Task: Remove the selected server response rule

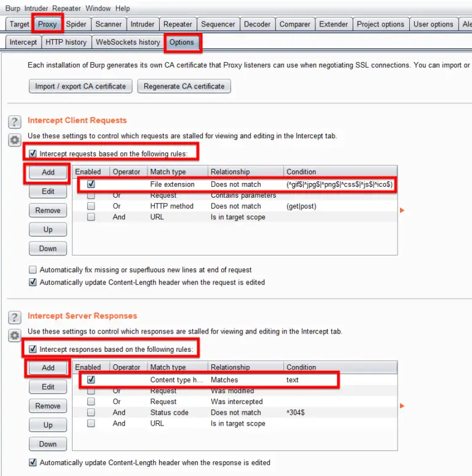Action: click(x=48, y=406)
